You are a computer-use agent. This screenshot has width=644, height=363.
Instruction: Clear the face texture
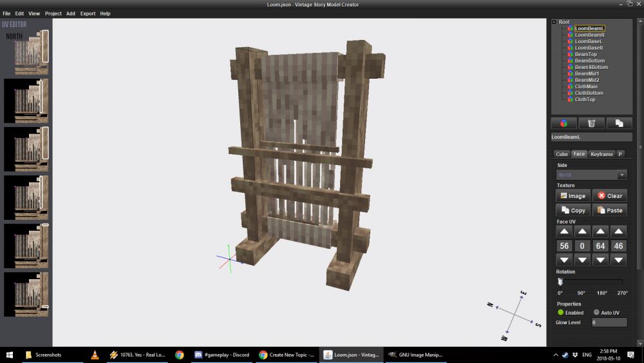click(x=609, y=195)
